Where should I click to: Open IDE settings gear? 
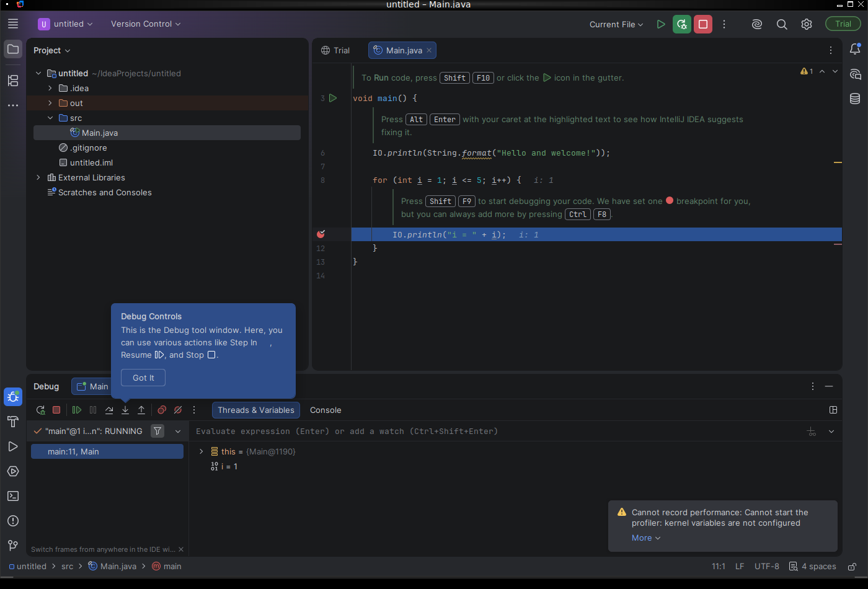[x=807, y=24]
